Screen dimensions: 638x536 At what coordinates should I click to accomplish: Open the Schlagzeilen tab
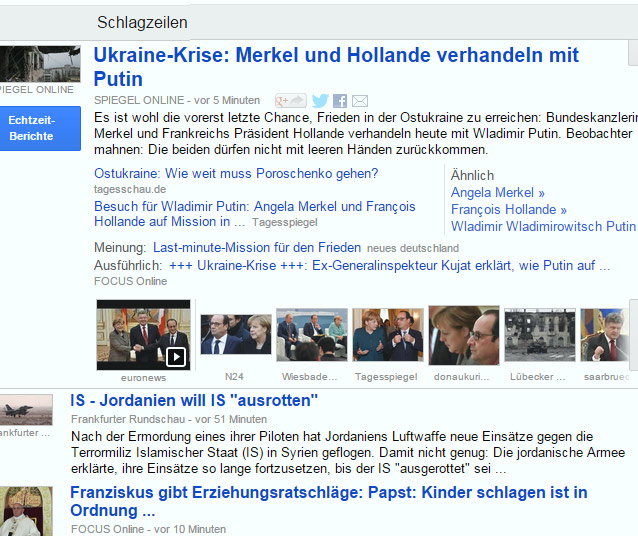[142, 22]
